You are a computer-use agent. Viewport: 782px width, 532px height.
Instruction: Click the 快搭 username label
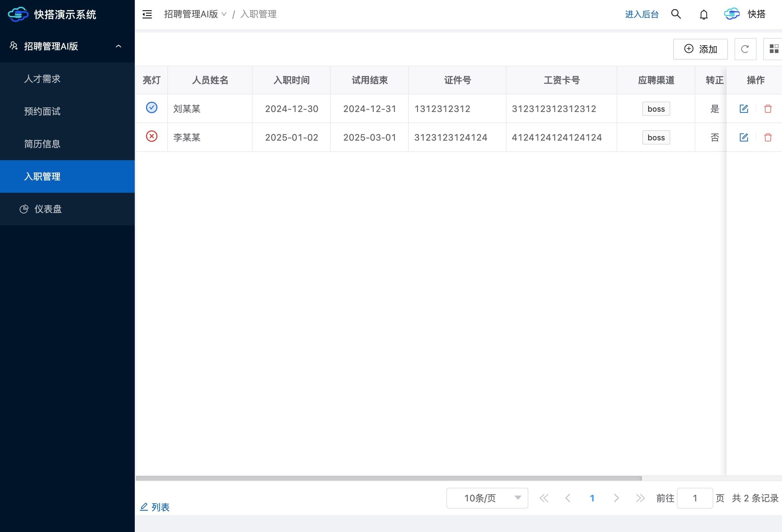tap(756, 14)
